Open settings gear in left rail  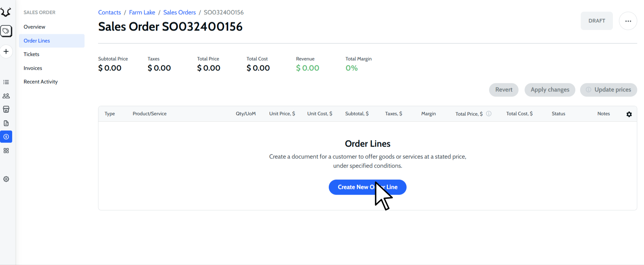(x=6, y=179)
